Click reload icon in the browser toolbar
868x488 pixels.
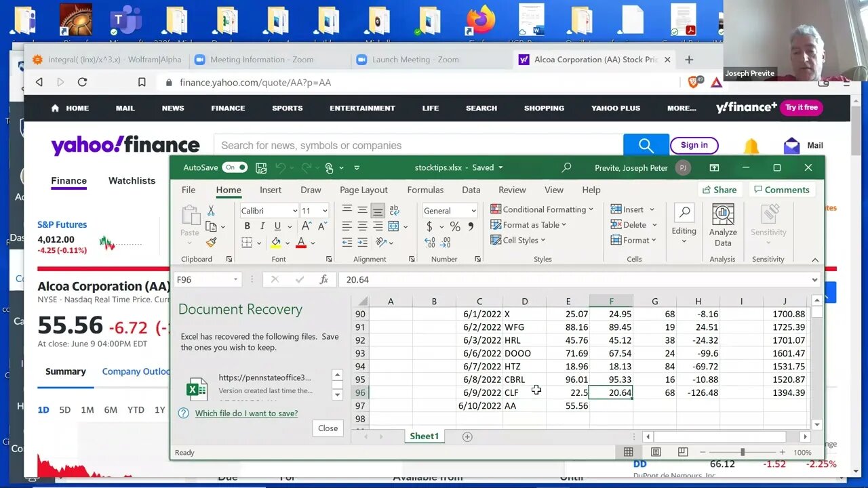pos(82,82)
